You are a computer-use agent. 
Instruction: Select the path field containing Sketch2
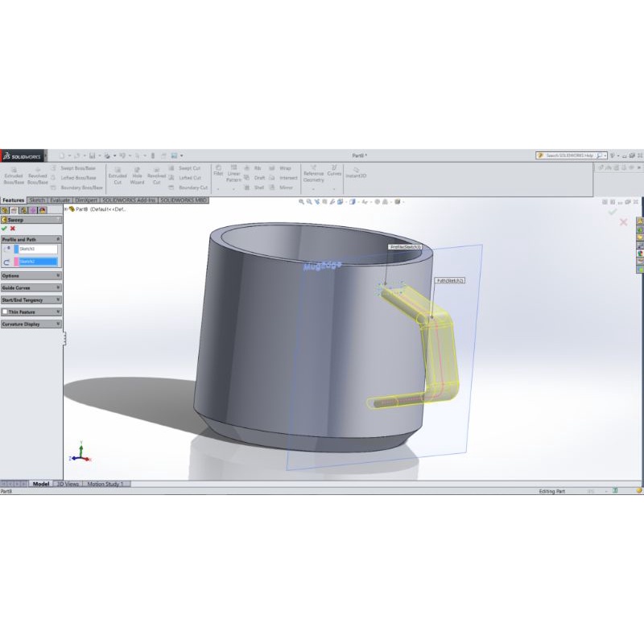click(x=38, y=262)
